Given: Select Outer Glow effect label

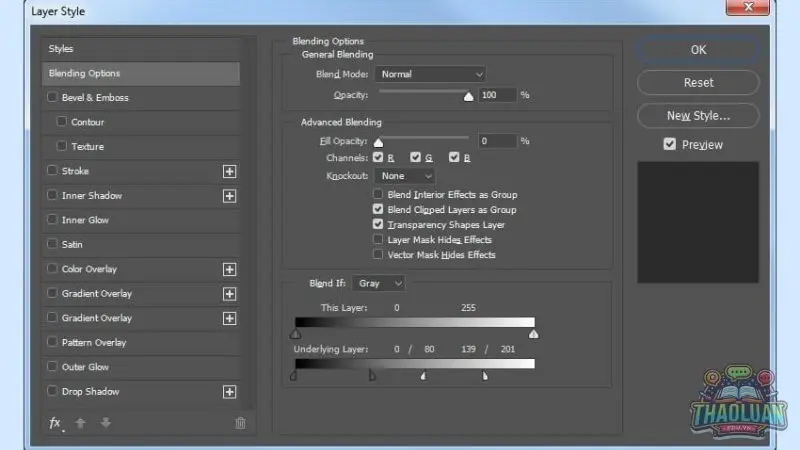Looking at the screenshot, I should (85, 367).
